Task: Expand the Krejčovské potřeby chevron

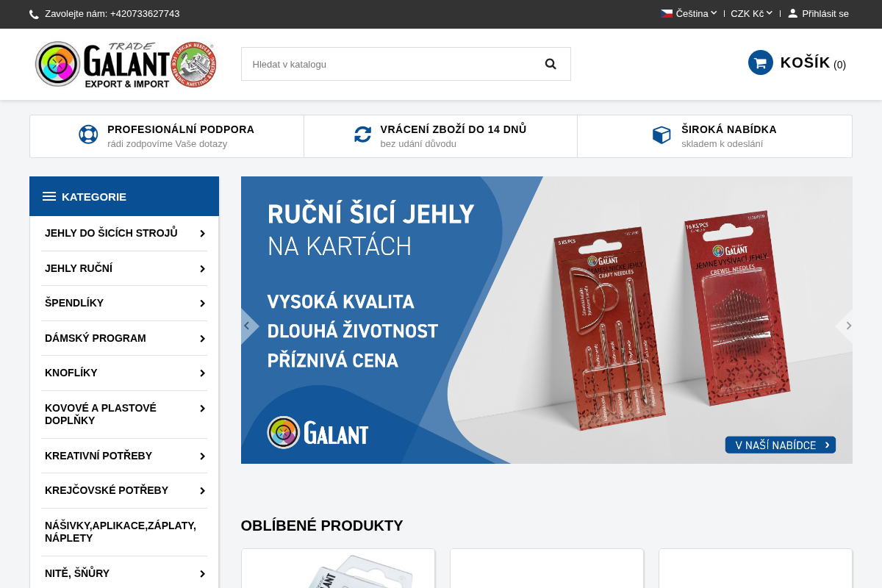Action: point(202,491)
